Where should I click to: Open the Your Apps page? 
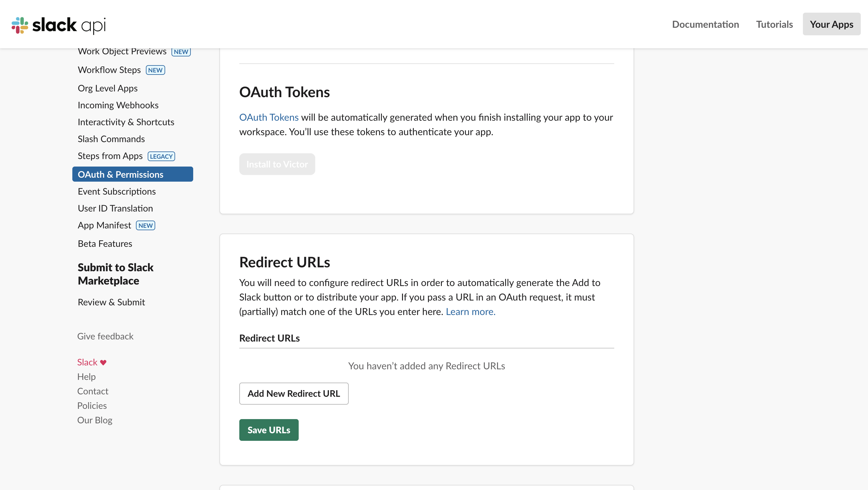[831, 24]
